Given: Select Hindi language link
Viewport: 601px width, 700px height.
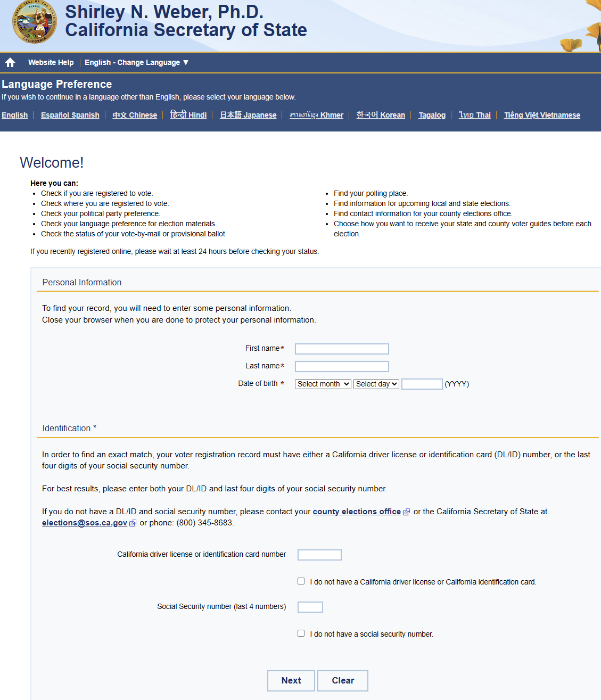Looking at the screenshot, I should (188, 115).
